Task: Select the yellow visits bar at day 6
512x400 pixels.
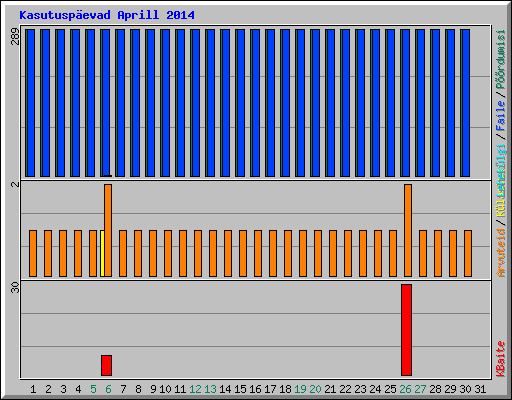Action: click(x=102, y=253)
